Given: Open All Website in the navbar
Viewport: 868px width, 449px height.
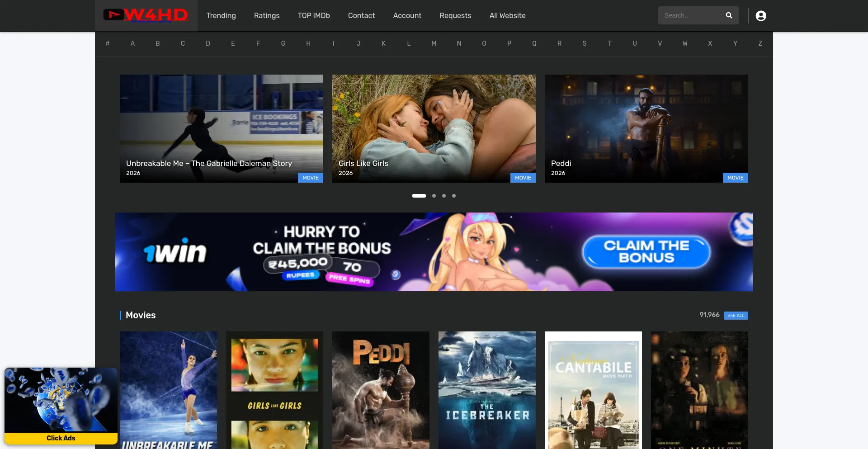Looking at the screenshot, I should pos(507,15).
